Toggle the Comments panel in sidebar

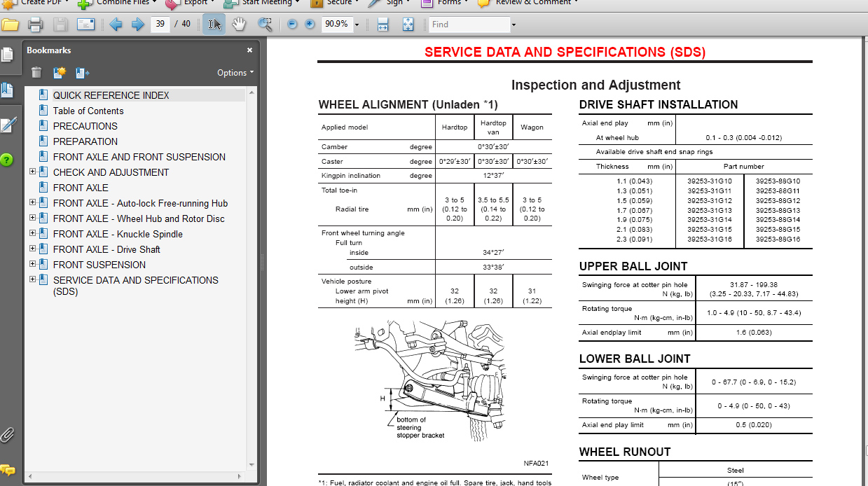coord(7,470)
